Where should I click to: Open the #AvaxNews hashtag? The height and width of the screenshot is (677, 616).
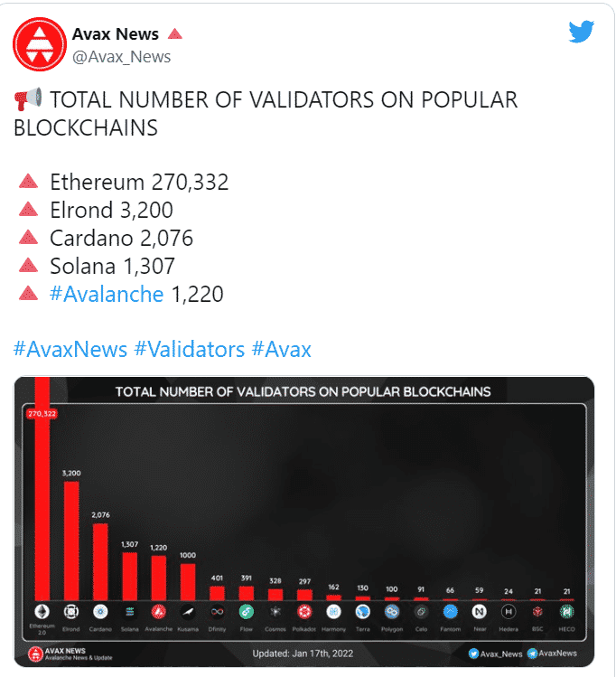pyautogui.click(x=70, y=349)
